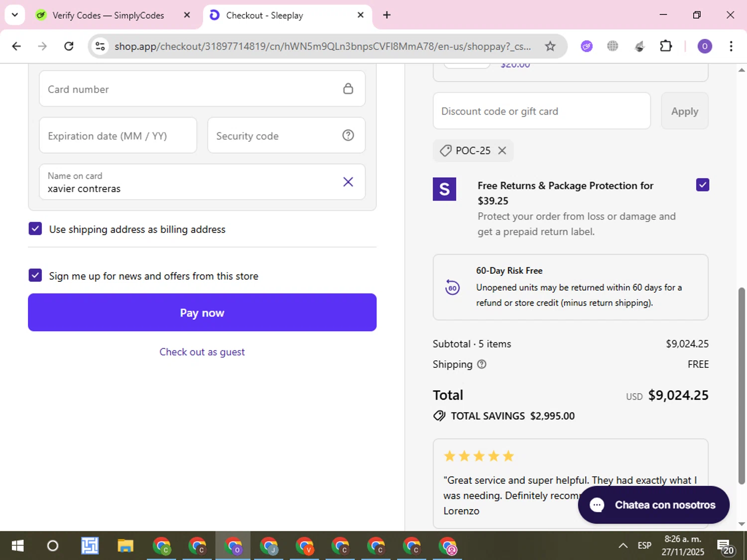Close the Verify Codes SimplyCodes tab
The width and height of the screenshot is (747, 560).
(x=187, y=15)
